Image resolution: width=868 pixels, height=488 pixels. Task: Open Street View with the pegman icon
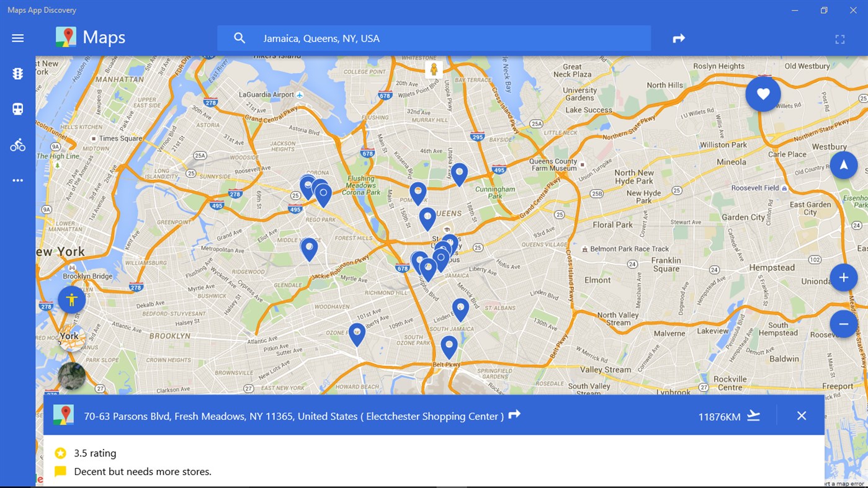click(73, 299)
